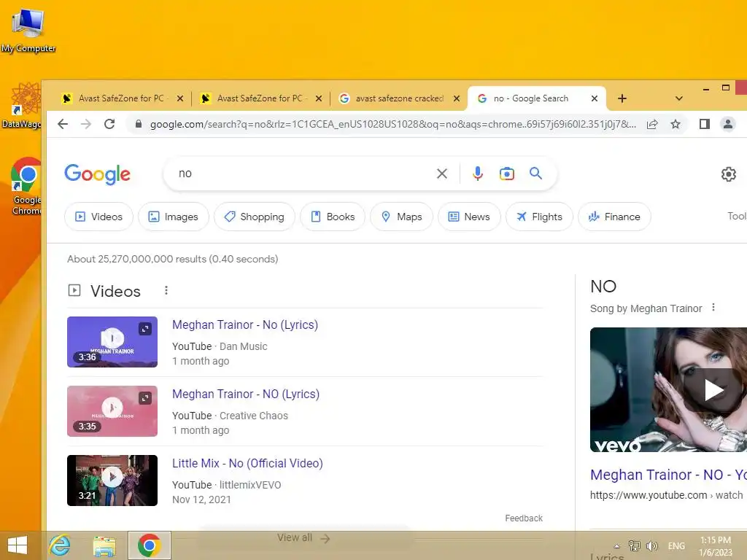Open the Chrome profile avatar
This screenshot has height=560, width=747.
[728, 124]
